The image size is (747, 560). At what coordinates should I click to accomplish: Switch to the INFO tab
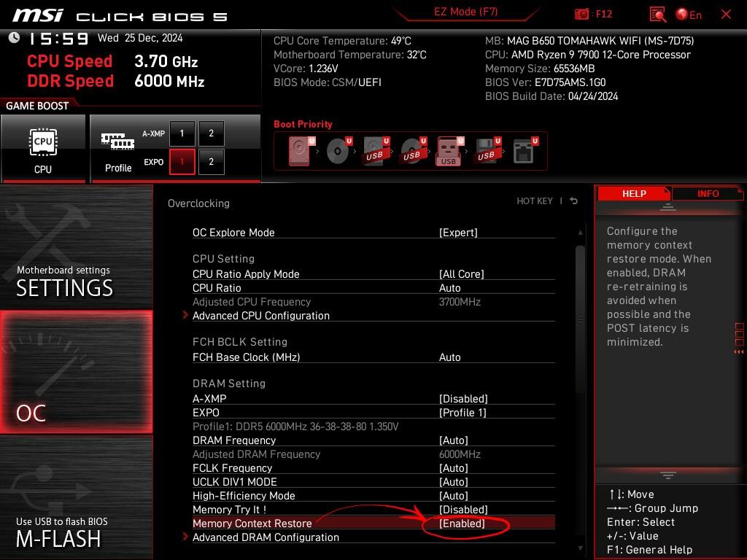coord(708,193)
